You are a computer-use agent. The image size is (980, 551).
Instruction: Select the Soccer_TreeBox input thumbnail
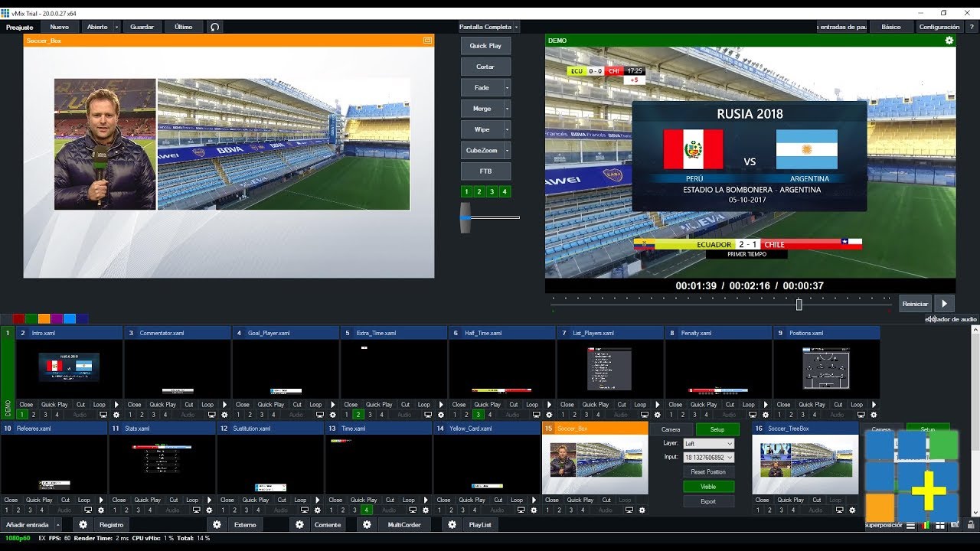[805, 465]
